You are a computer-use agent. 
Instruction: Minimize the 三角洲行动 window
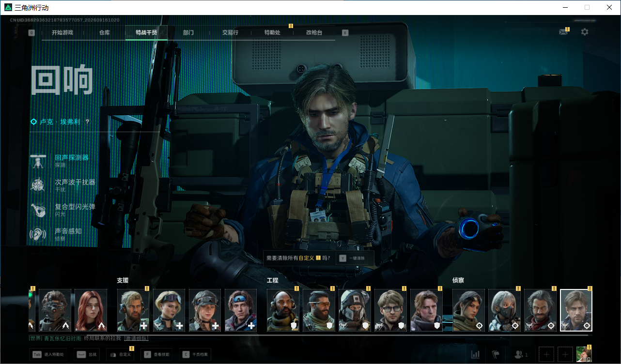click(565, 7)
